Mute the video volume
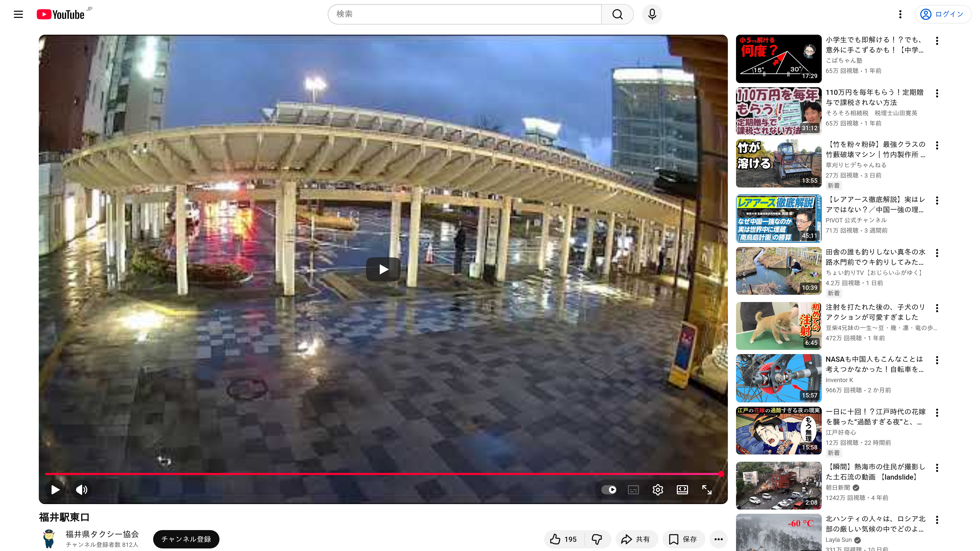The height and width of the screenshot is (551, 980). click(x=81, y=490)
